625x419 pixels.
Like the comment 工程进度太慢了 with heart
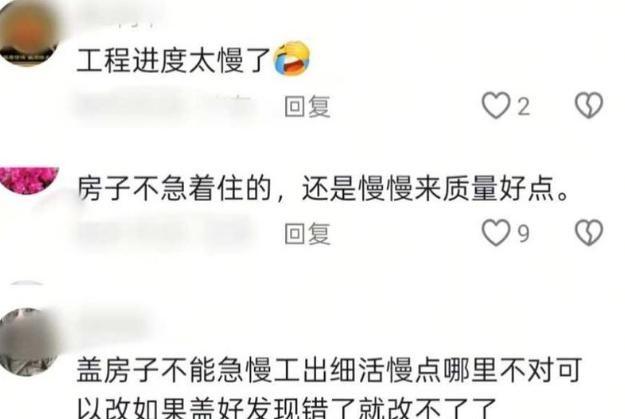pyautogui.click(x=496, y=106)
